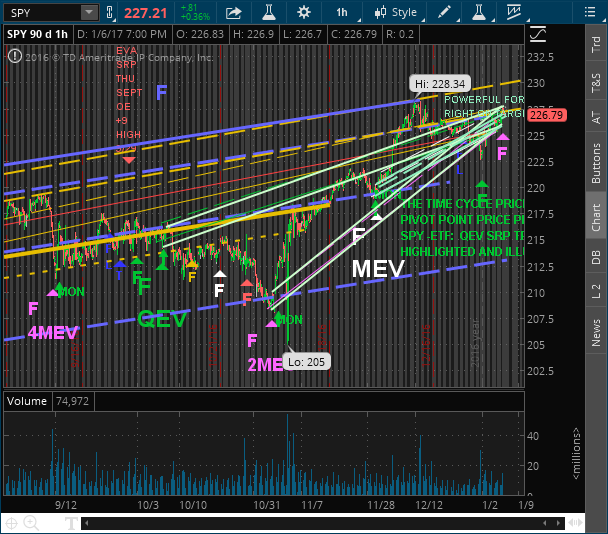Click the Share chart arrow icon
This screenshot has height=534, width=608.
233,13
